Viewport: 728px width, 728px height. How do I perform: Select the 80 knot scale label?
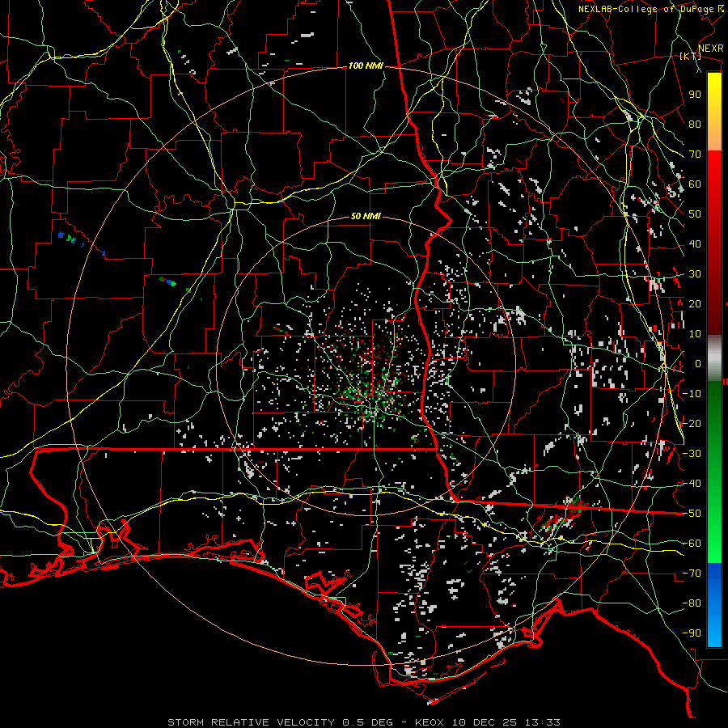[x=695, y=124]
